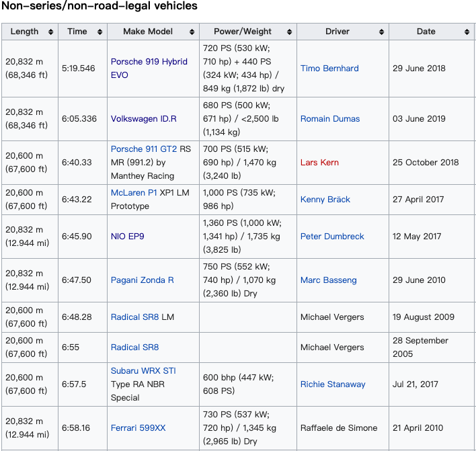476x451 pixels.
Task: Follow the Porsche 911 GT2 link
Action: coord(144,149)
